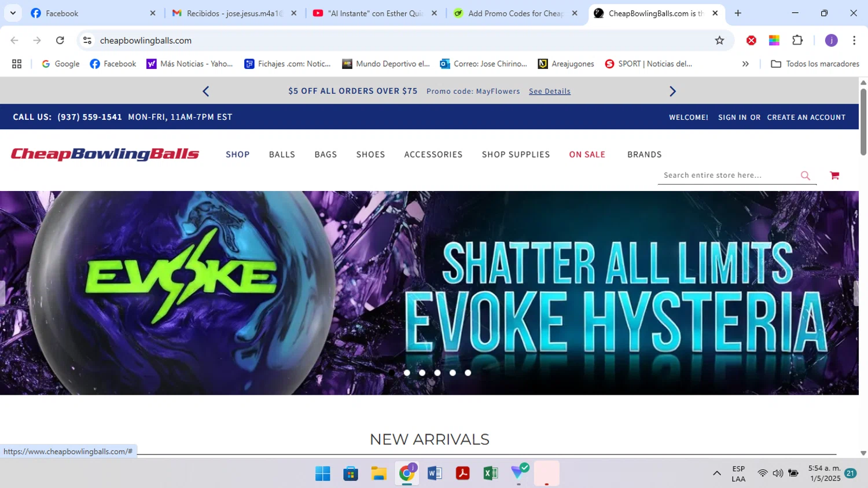Open File Explorer in taskbar
868x488 pixels.
tap(378, 474)
